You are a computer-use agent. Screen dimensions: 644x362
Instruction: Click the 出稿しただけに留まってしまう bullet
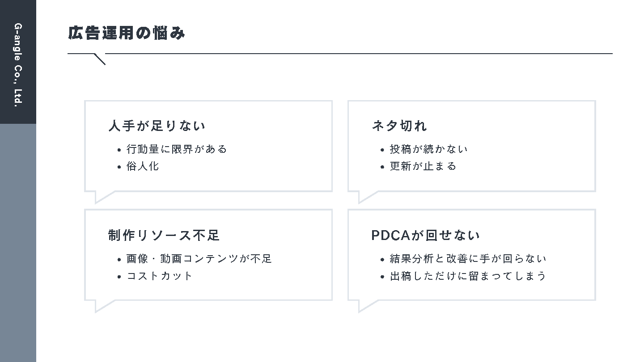click(468, 276)
